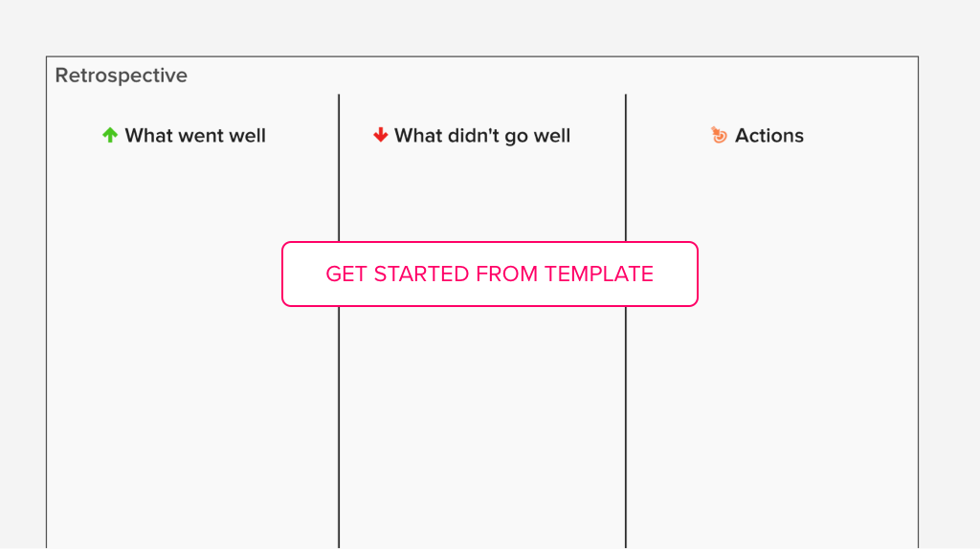Viewport: 980px width, 549px height.
Task: Select the "What went well" heading text
Action: pos(195,136)
